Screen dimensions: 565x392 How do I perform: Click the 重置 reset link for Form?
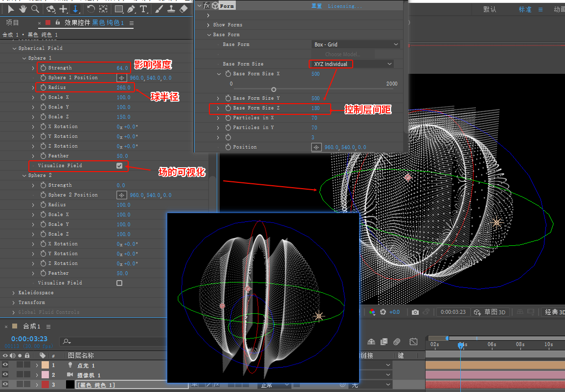tap(316, 6)
